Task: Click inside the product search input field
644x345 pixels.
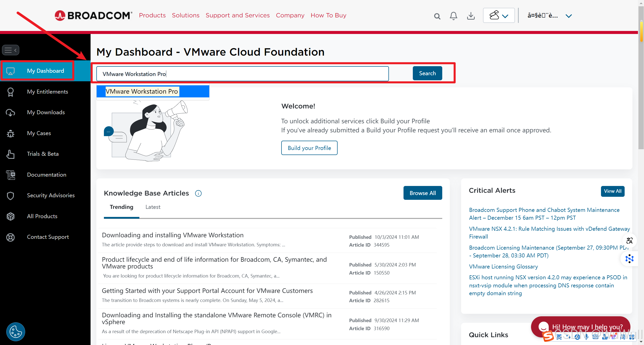Action: tap(242, 74)
